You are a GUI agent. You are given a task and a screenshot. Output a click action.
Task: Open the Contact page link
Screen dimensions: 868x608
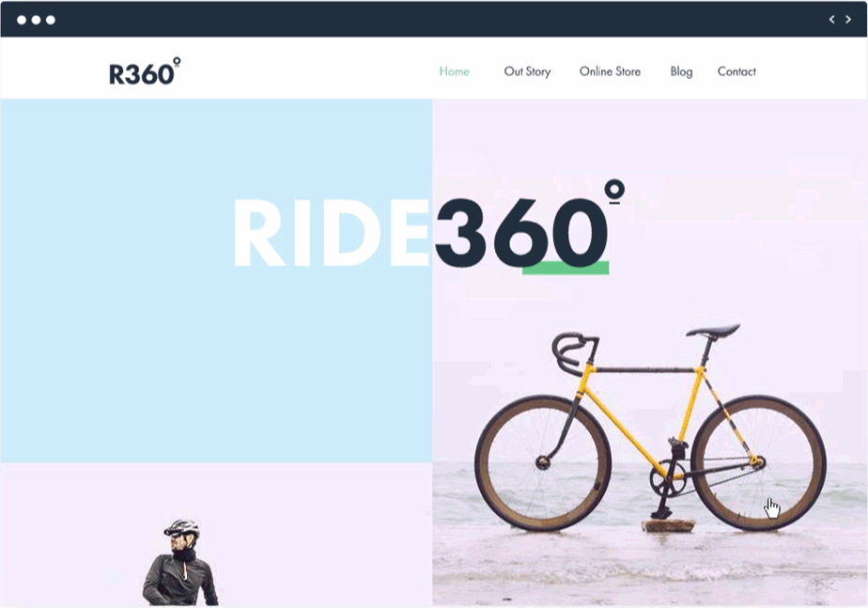tap(736, 71)
